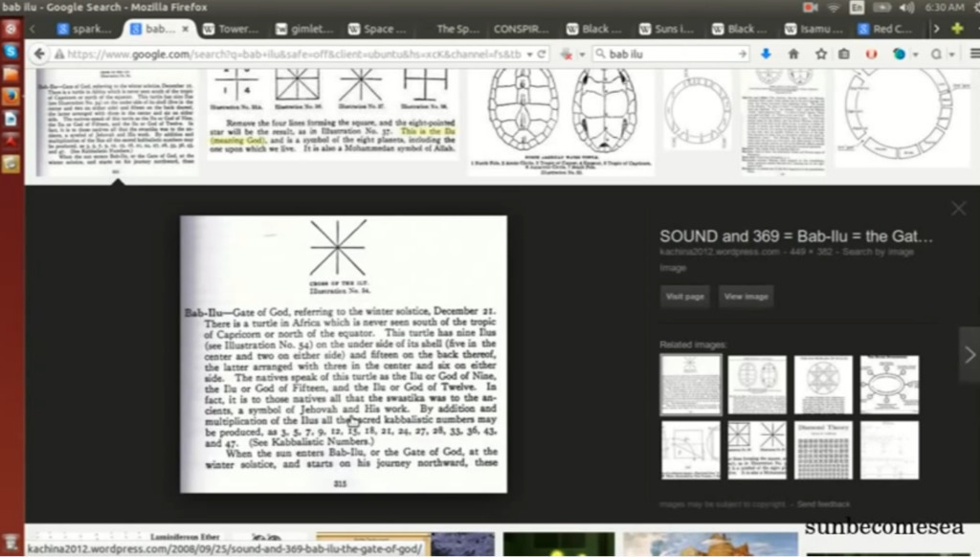The width and height of the screenshot is (980, 557).
Task: Switch to the 'spark...' Google tab
Action: (85, 29)
